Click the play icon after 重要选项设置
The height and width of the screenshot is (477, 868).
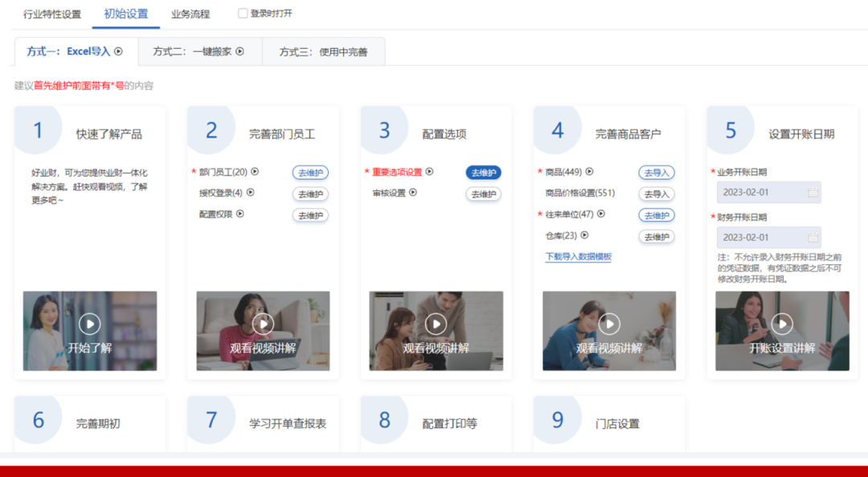point(428,172)
